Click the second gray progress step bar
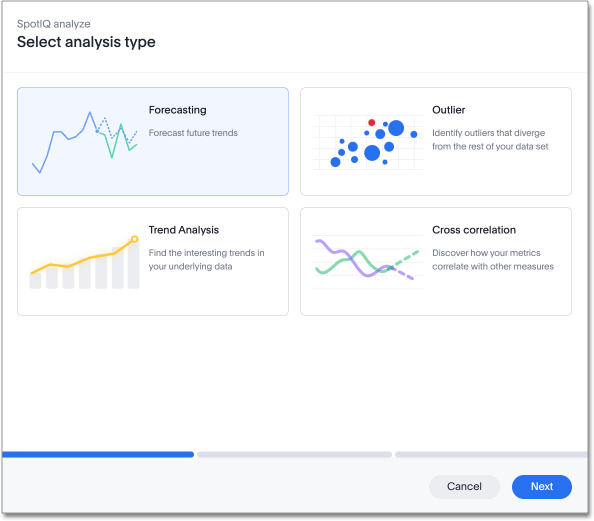The width and height of the screenshot is (594, 521). point(294,454)
